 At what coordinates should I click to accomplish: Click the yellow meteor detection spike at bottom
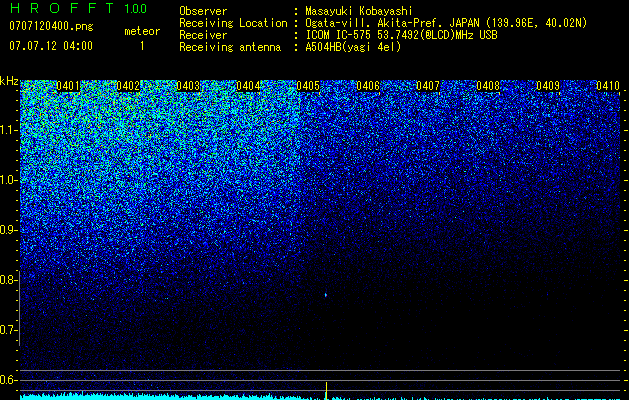coord(326,391)
